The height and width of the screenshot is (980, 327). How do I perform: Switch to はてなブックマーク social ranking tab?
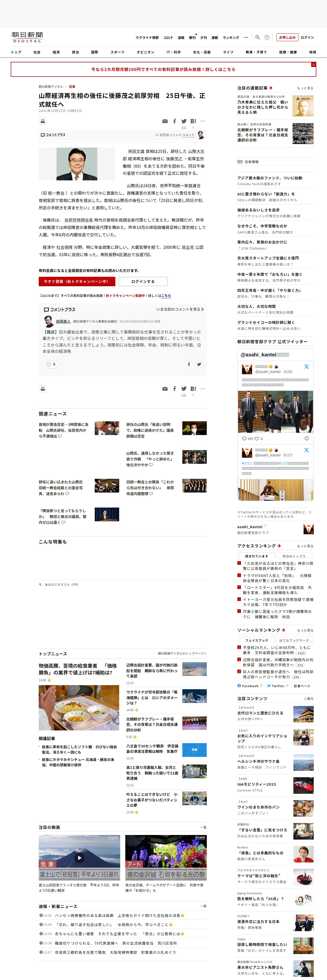(x=294, y=640)
